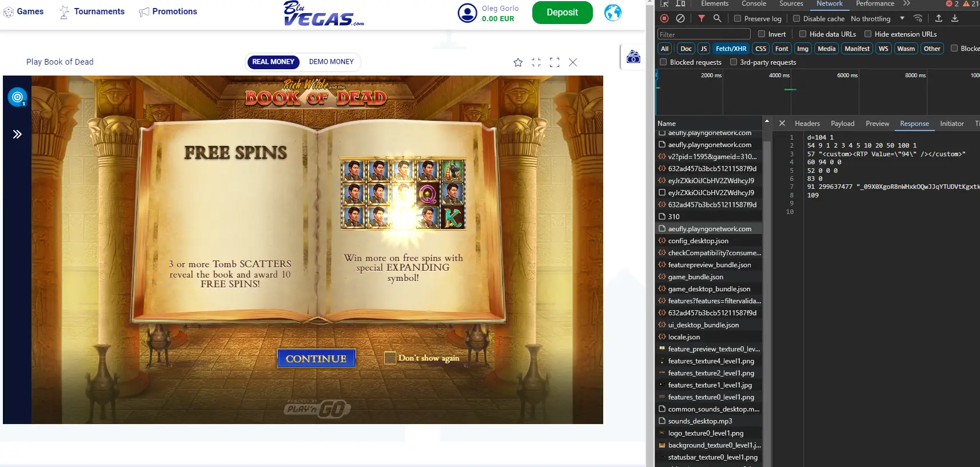
Task: Click the inspect element picker icon
Action: click(x=664, y=3)
